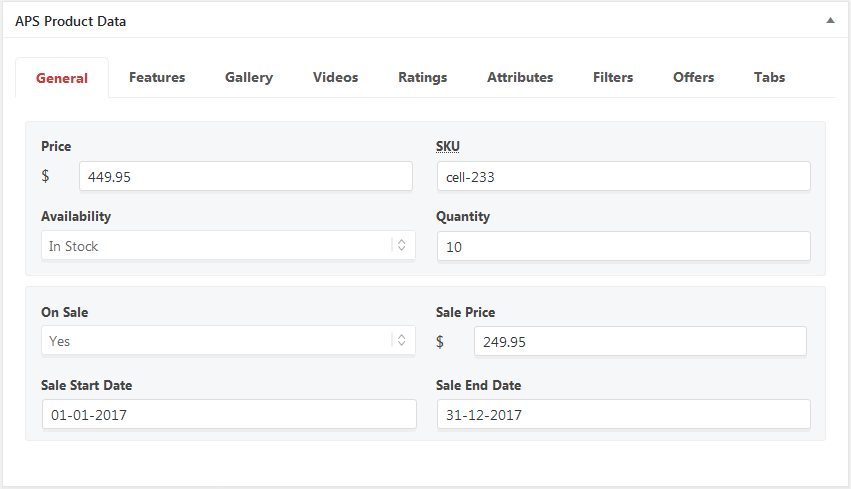Select the Attributes tab

pos(520,78)
